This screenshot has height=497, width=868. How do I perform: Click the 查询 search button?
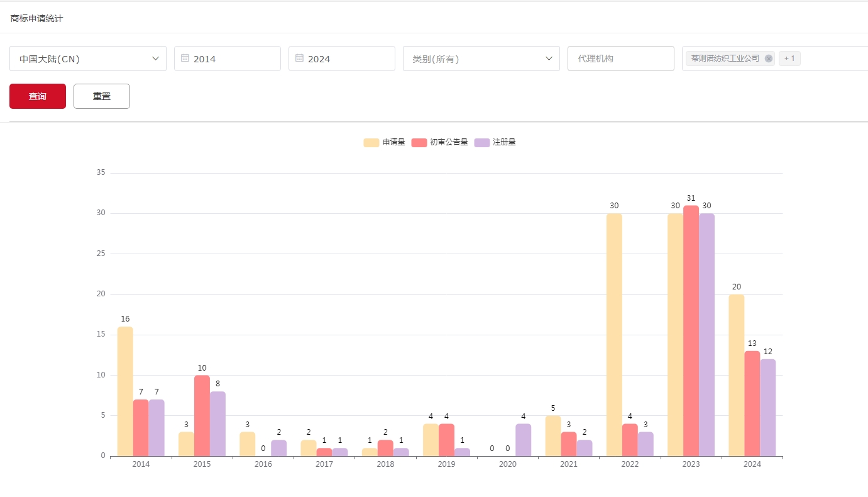click(x=38, y=96)
